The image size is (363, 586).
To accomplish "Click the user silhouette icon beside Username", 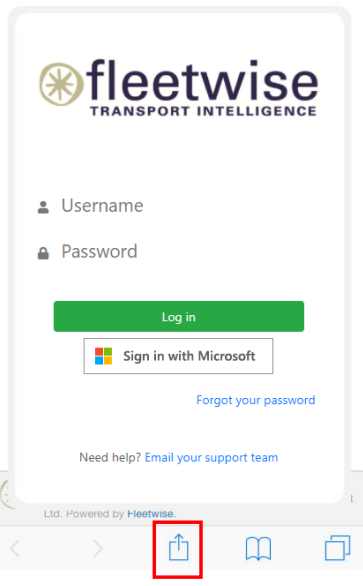I will 43,207.
